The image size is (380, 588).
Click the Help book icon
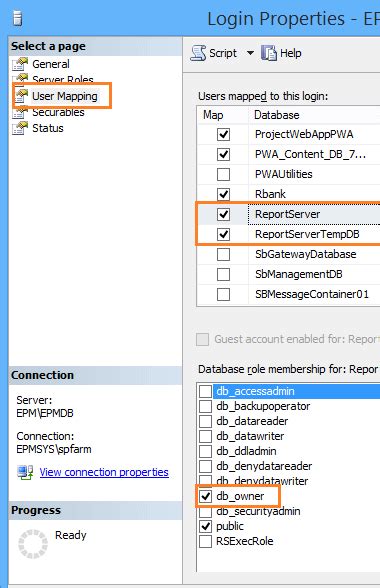pyautogui.click(x=269, y=53)
